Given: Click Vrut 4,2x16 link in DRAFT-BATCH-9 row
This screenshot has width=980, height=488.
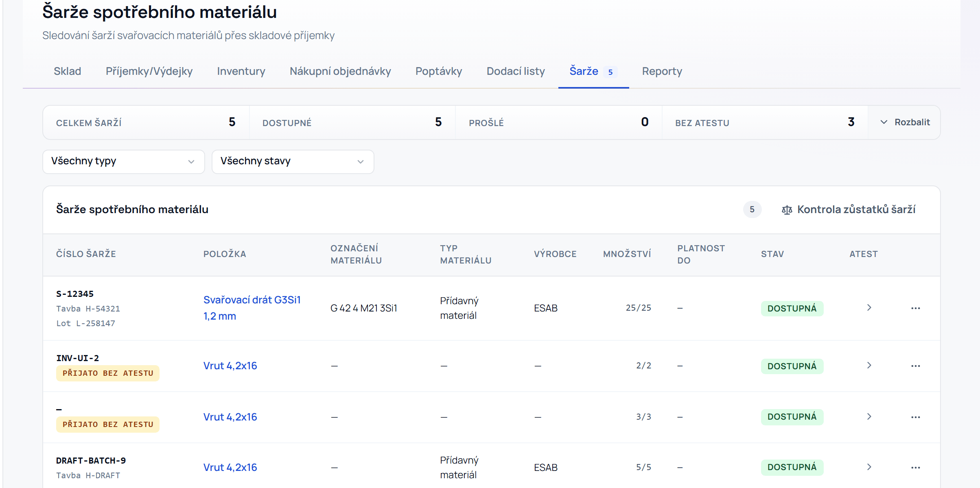Looking at the screenshot, I should coord(230,467).
